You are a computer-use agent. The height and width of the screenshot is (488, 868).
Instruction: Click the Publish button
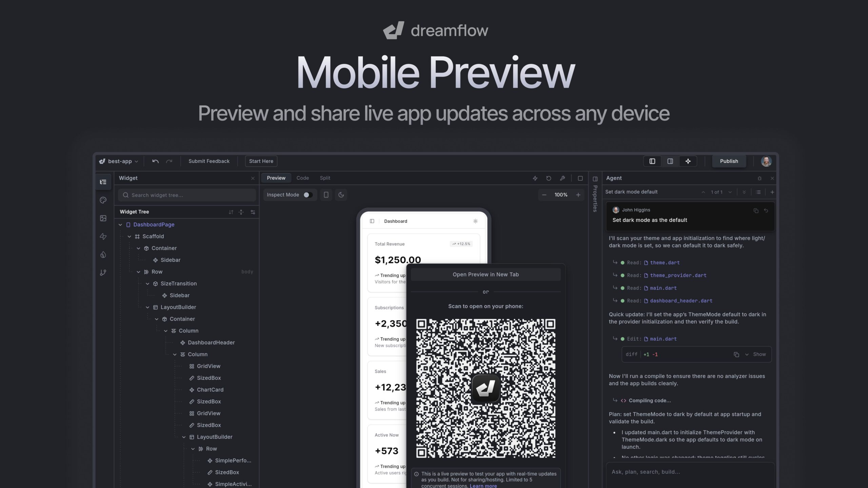pos(729,161)
